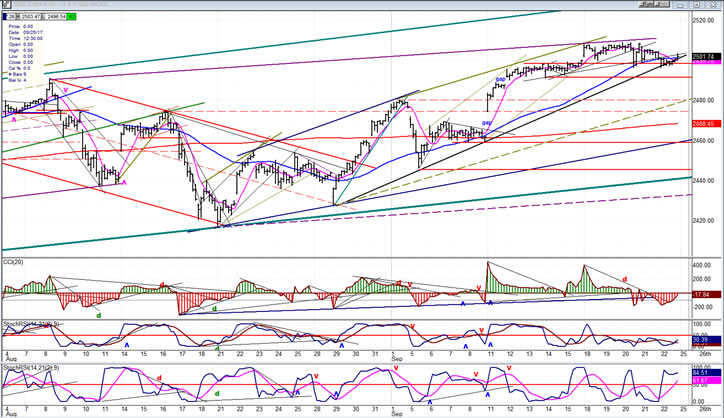Click the magenta V marker near August peak
This screenshot has height=418, width=724.
coord(66,90)
